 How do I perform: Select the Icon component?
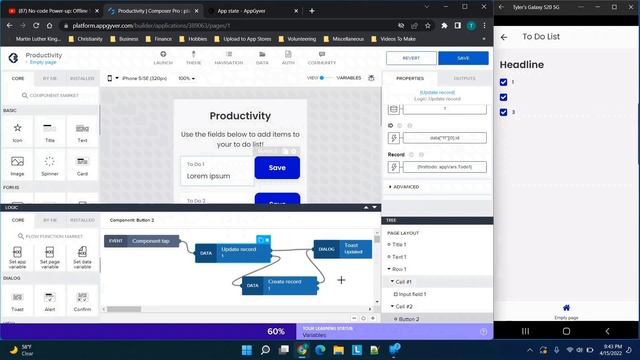click(x=17, y=132)
